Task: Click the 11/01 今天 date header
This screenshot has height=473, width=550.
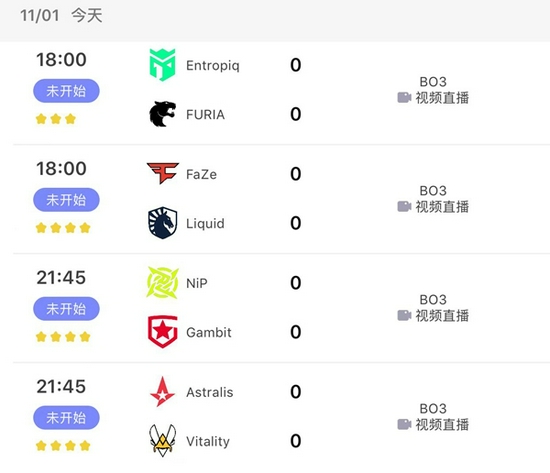Action: pyautogui.click(x=61, y=16)
